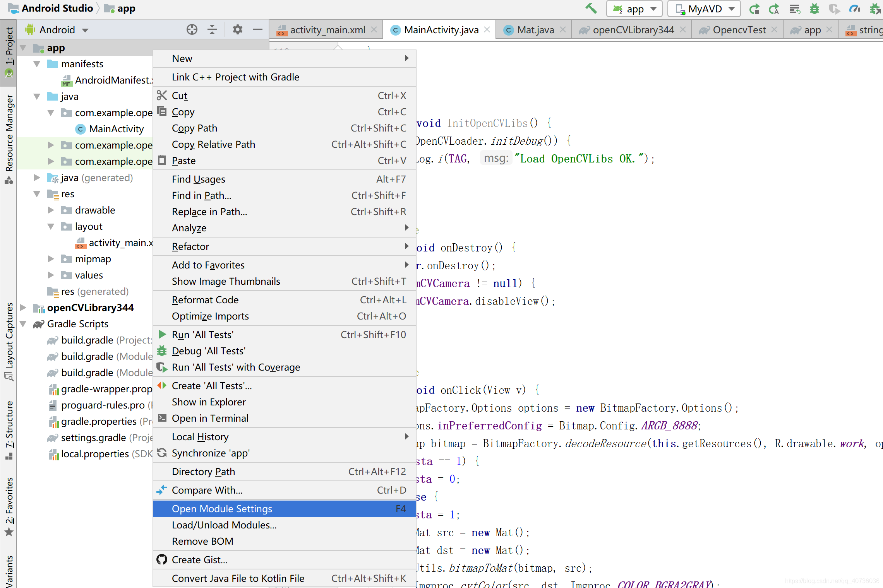Click the Apply Changes and Restart Activity icon
883x588 pixels.
pos(774,9)
